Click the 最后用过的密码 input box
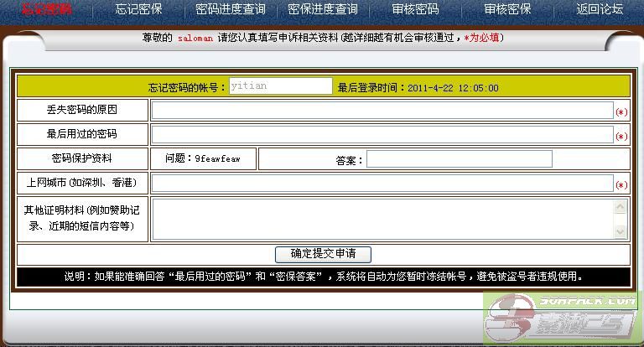The height and width of the screenshot is (347, 644). 382,135
